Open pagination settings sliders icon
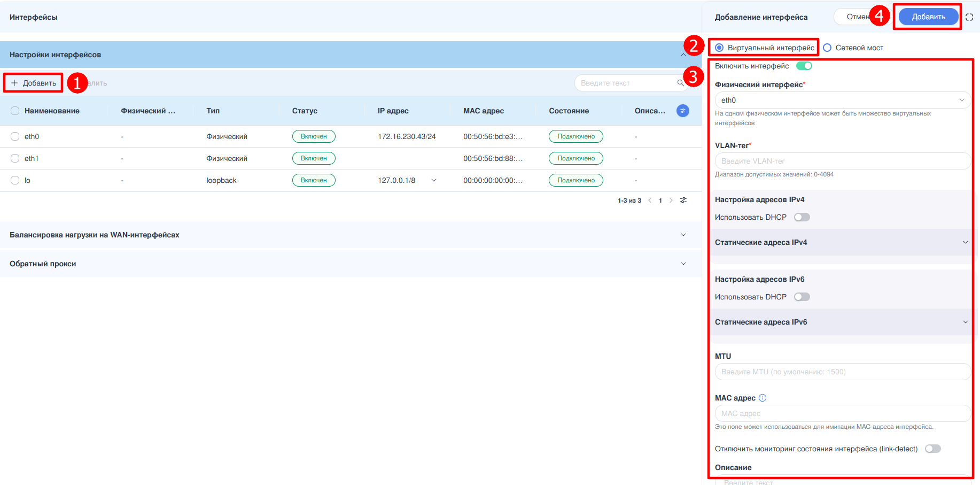Screen dimensions: 980x485 click(x=683, y=201)
